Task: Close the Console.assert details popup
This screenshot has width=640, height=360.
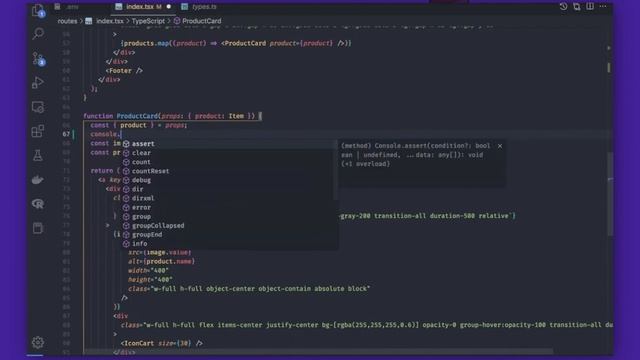Action: pyautogui.click(x=500, y=146)
